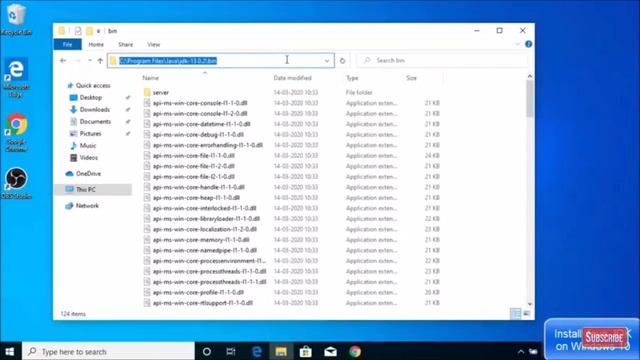640x360 pixels.
Task: Open File Explorer taskbar icon
Action: [281, 351]
